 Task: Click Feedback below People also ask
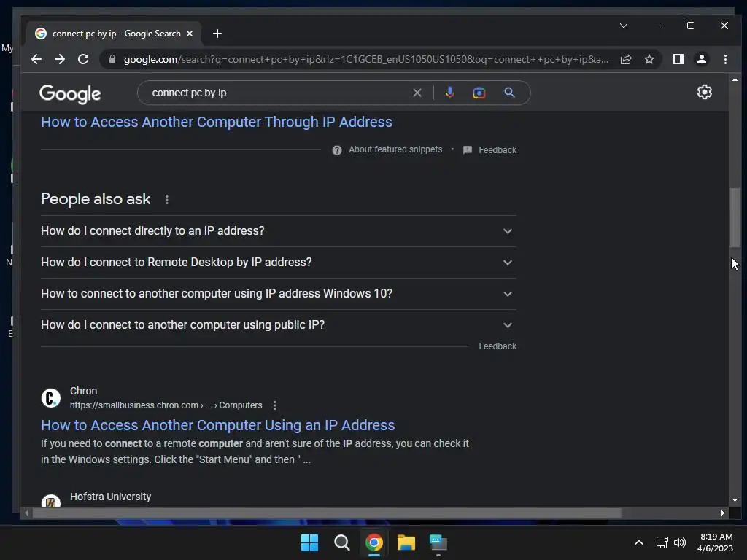[x=498, y=346]
